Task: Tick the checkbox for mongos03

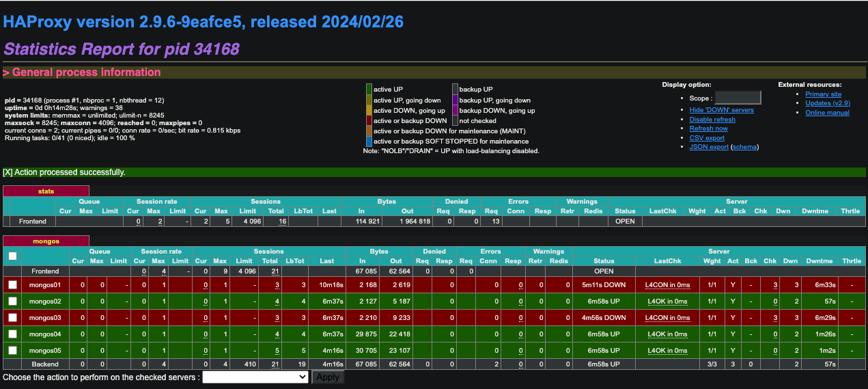Action: tap(12, 317)
